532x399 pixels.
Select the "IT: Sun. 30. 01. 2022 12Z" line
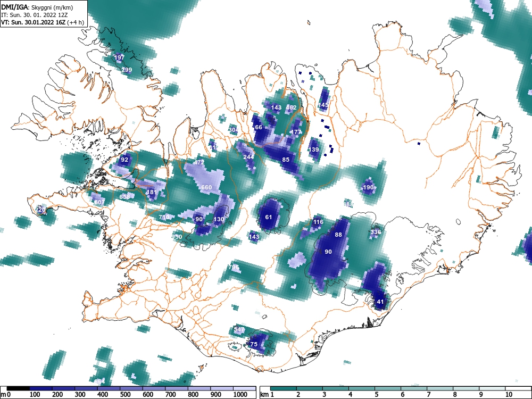[34, 15]
